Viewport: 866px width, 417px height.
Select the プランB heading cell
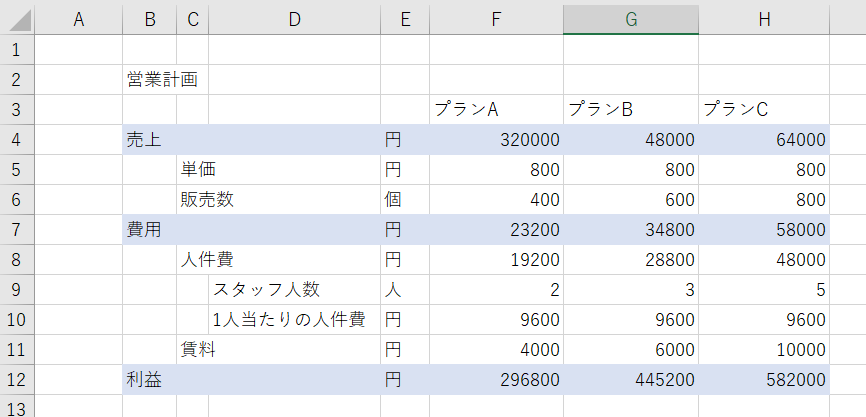(x=631, y=109)
